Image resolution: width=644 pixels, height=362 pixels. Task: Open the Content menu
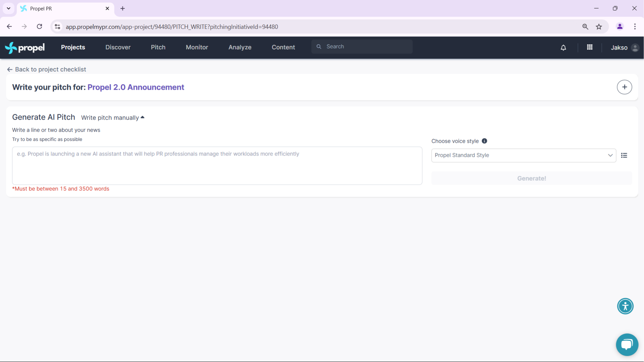pyautogui.click(x=283, y=48)
